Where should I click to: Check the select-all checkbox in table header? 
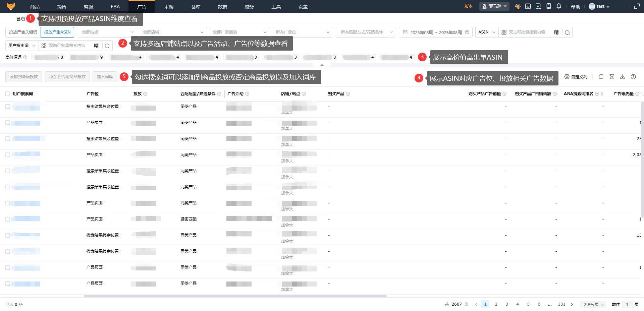click(8, 94)
